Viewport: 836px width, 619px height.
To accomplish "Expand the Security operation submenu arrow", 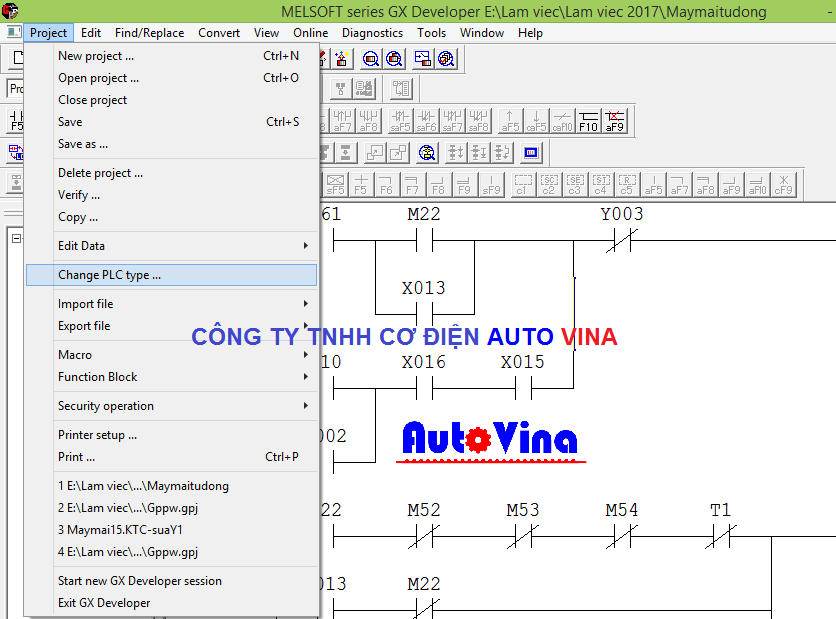I will [x=306, y=406].
